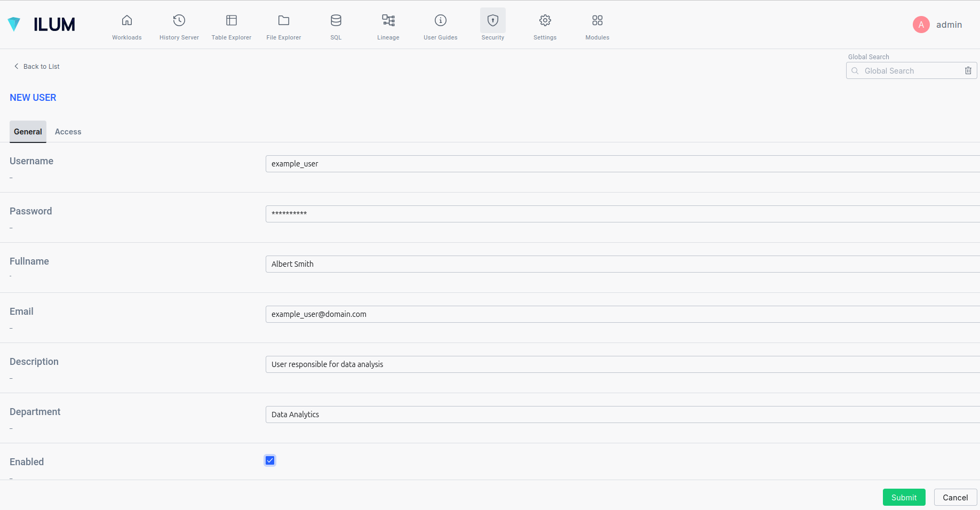This screenshot has height=510, width=980.
Task: Click the Cancel button
Action: [955, 497]
